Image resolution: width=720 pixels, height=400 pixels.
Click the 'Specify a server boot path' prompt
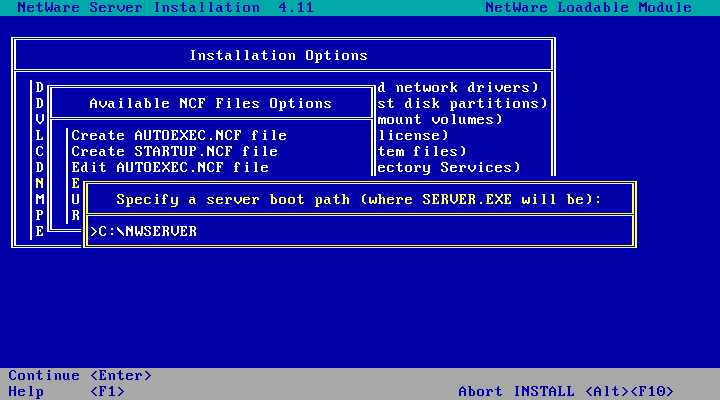pyautogui.click(x=359, y=199)
